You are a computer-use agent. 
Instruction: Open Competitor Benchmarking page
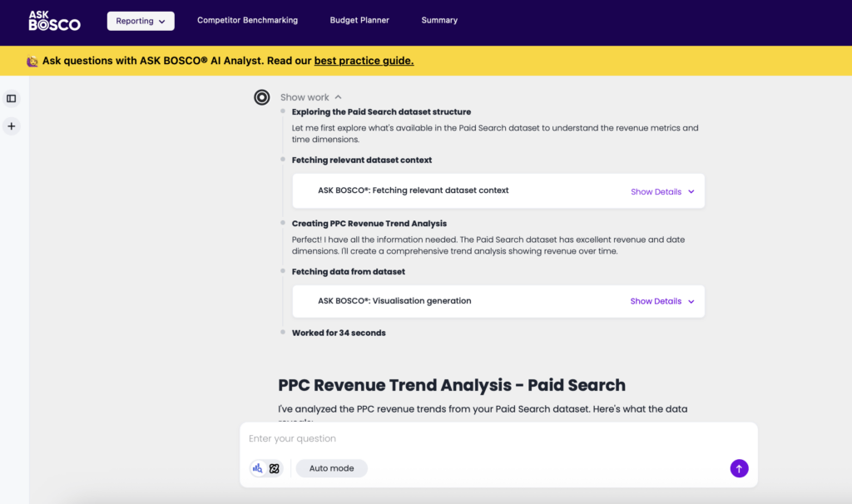click(x=247, y=20)
